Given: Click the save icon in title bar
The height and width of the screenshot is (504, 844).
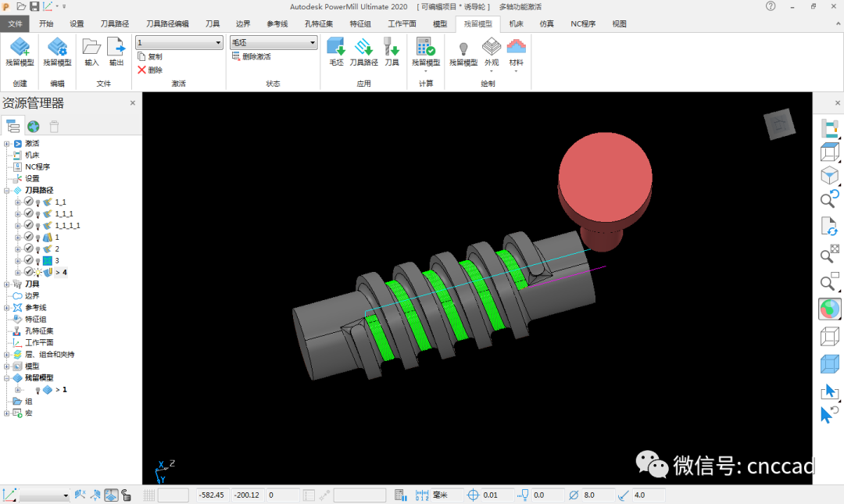Looking at the screenshot, I should point(34,6).
